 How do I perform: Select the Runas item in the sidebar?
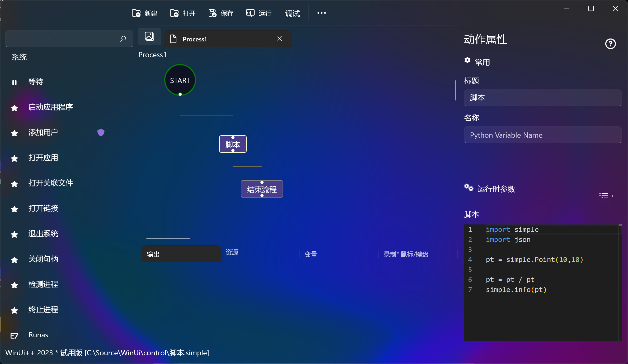[x=38, y=335]
